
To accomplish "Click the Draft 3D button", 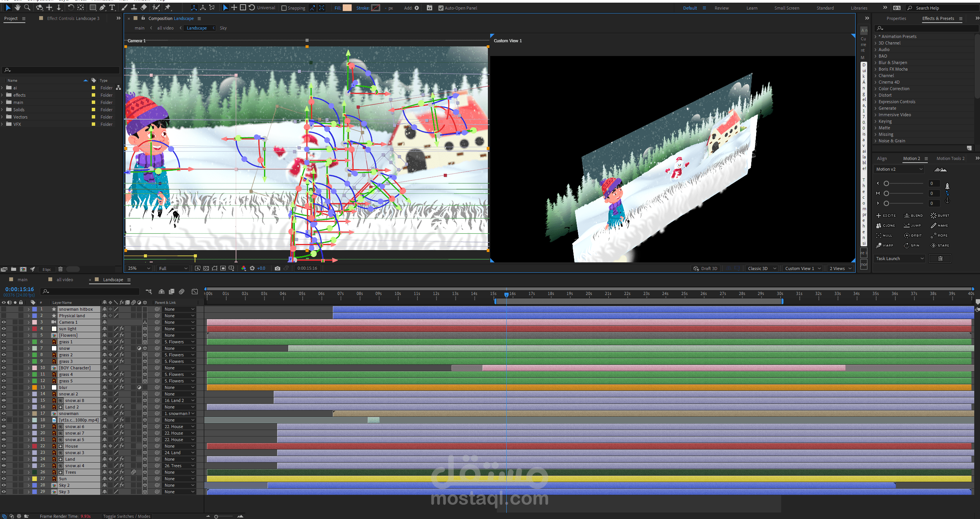I will [705, 268].
